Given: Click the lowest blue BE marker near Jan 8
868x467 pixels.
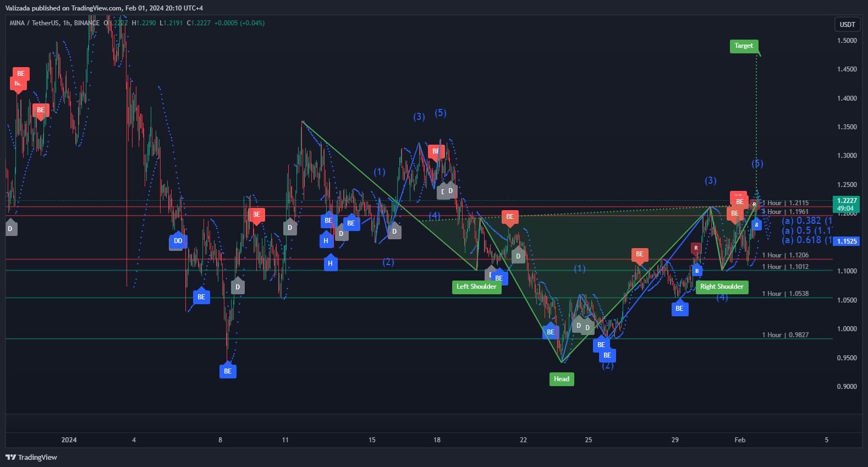Looking at the screenshot, I should point(228,371).
